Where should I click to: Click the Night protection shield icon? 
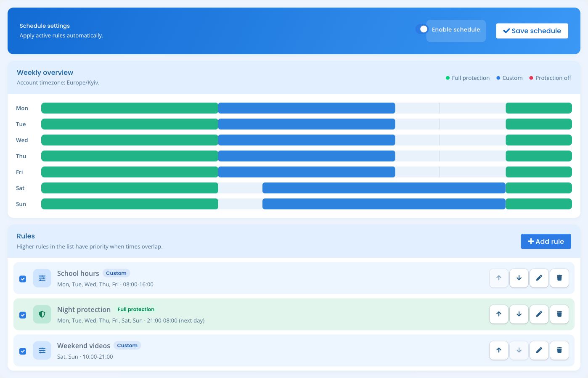(42, 314)
